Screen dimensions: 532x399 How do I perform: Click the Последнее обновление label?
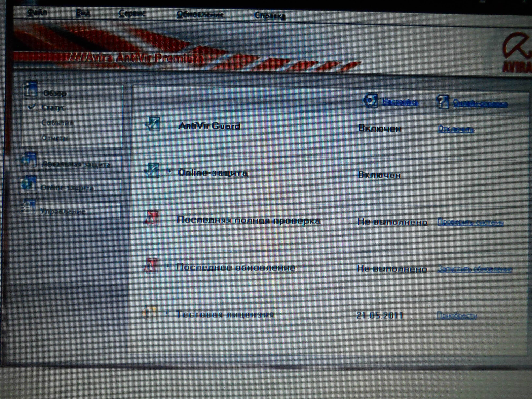pyautogui.click(x=236, y=268)
